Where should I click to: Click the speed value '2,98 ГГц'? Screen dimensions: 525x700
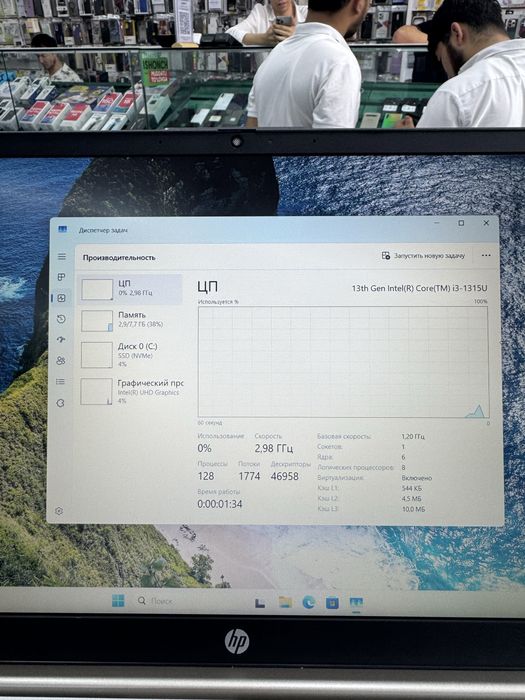274,448
